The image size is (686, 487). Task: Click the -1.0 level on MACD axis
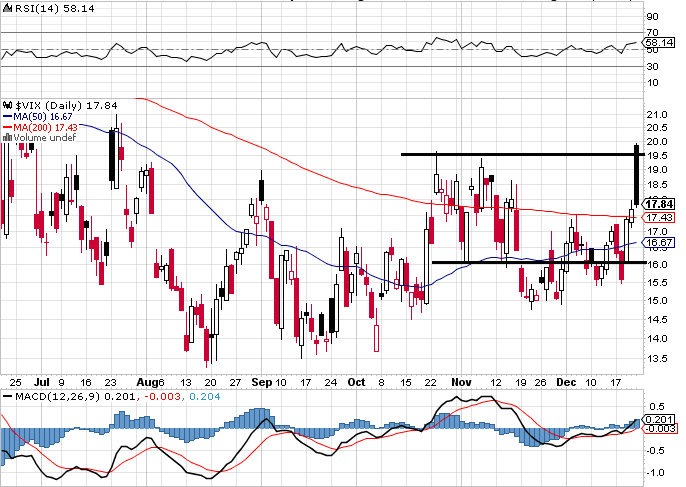[x=655, y=473]
